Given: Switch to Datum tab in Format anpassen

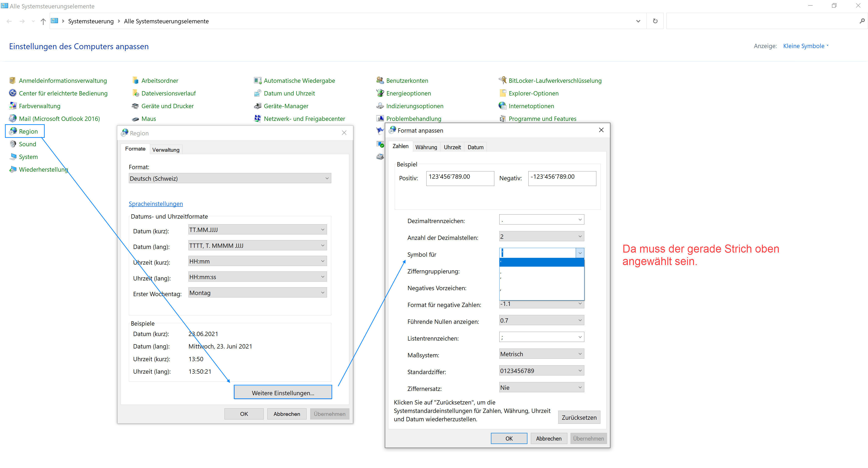Looking at the screenshot, I should pos(475,147).
